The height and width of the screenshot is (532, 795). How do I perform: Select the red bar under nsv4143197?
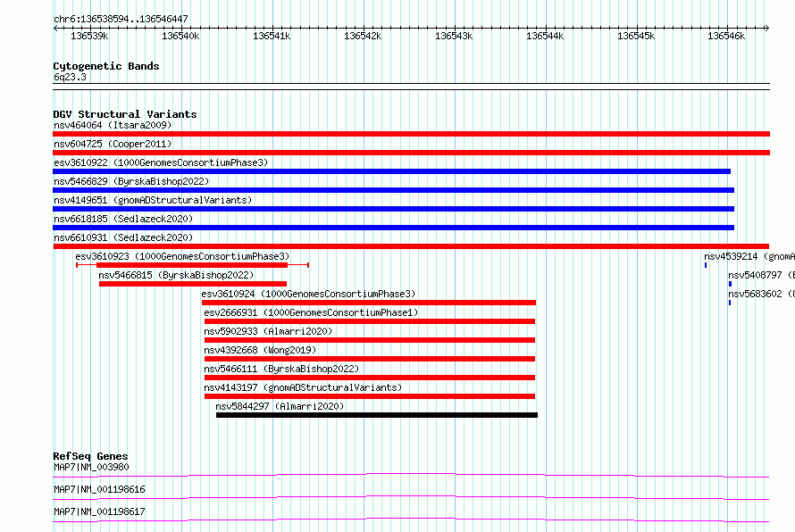[370, 396]
